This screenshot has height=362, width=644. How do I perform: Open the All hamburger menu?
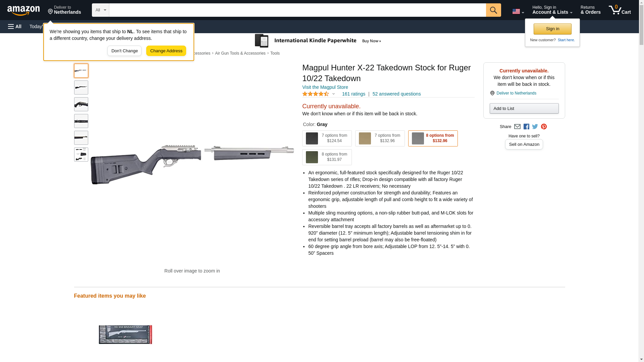[15, 26]
